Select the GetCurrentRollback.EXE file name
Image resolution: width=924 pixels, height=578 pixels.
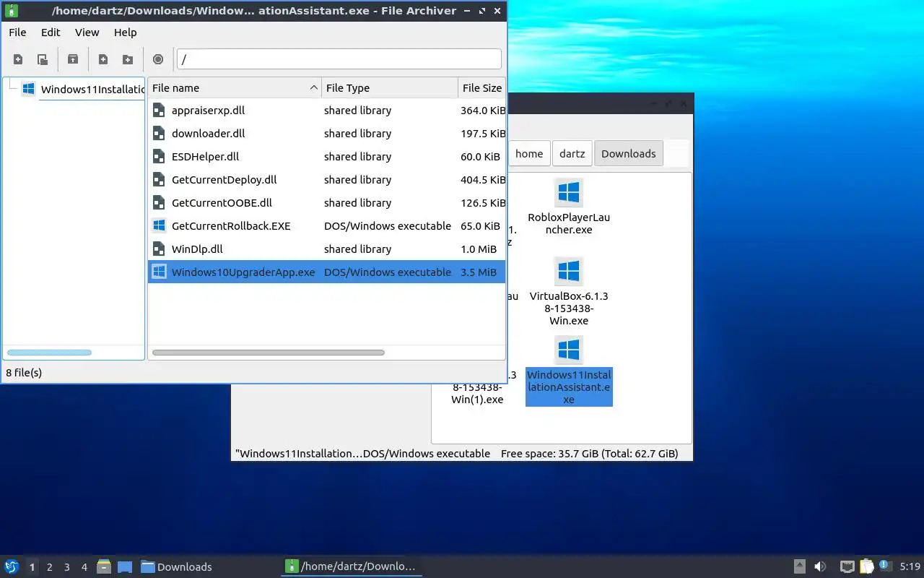(x=231, y=226)
